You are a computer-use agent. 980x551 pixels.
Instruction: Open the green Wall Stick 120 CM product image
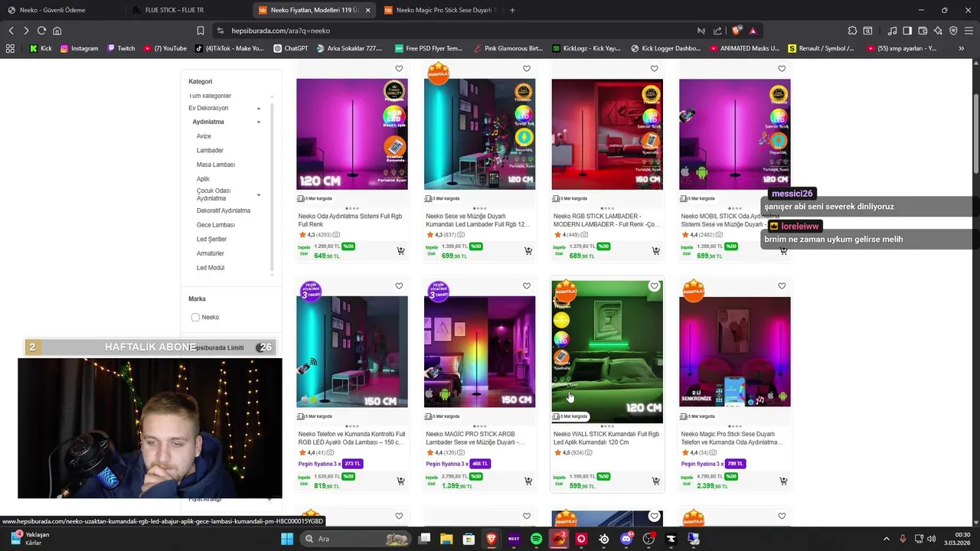click(x=607, y=350)
